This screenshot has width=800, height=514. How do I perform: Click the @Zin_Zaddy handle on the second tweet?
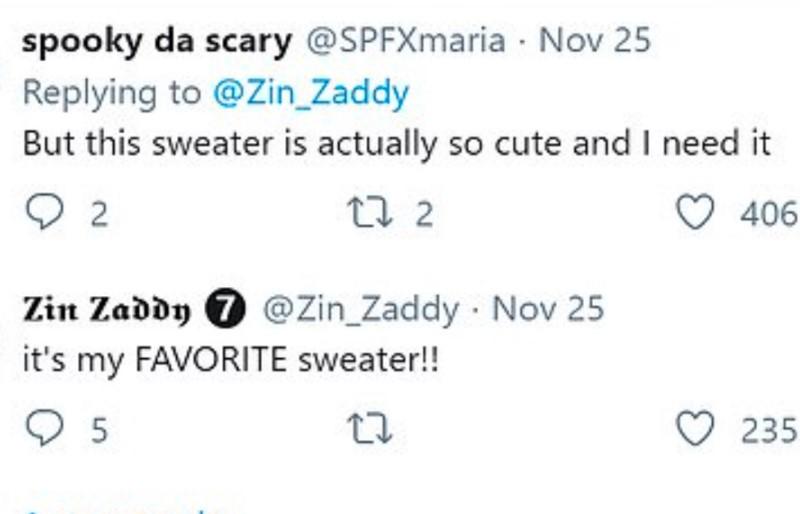tap(360, 311)
